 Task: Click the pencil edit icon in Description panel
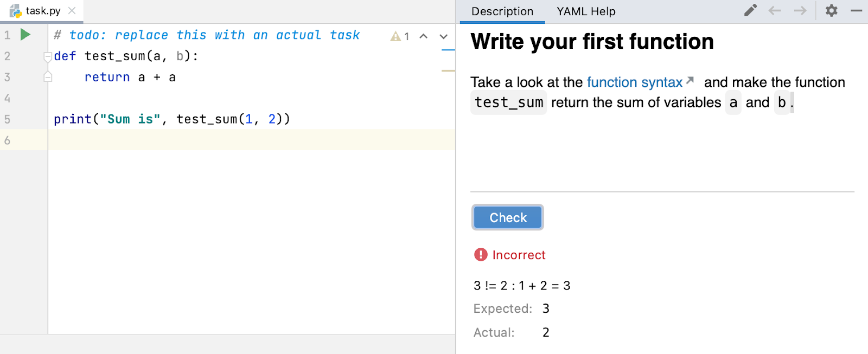pyautogui.click(x=750, y=11)
